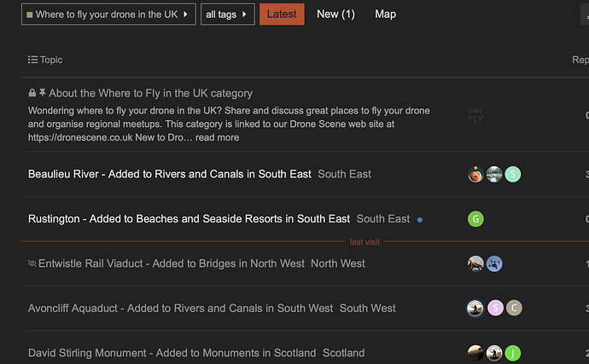Click the category color square in the category dropdown
Viewport: 589px width, 364px height.
tap(30, 15)
